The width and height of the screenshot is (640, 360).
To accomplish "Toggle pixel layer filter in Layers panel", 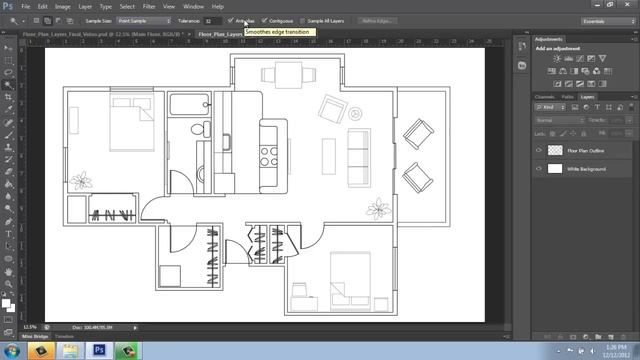I will click(575, 107).
